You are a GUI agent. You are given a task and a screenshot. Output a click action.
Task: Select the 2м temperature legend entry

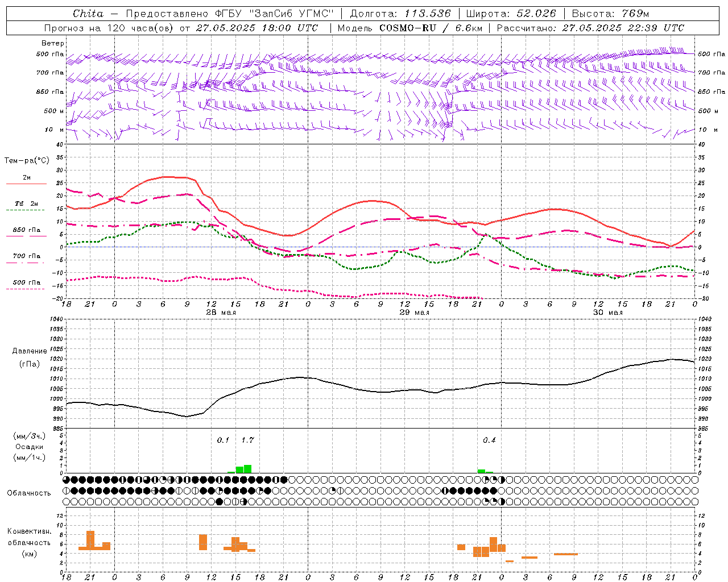[x=27, y=177]
